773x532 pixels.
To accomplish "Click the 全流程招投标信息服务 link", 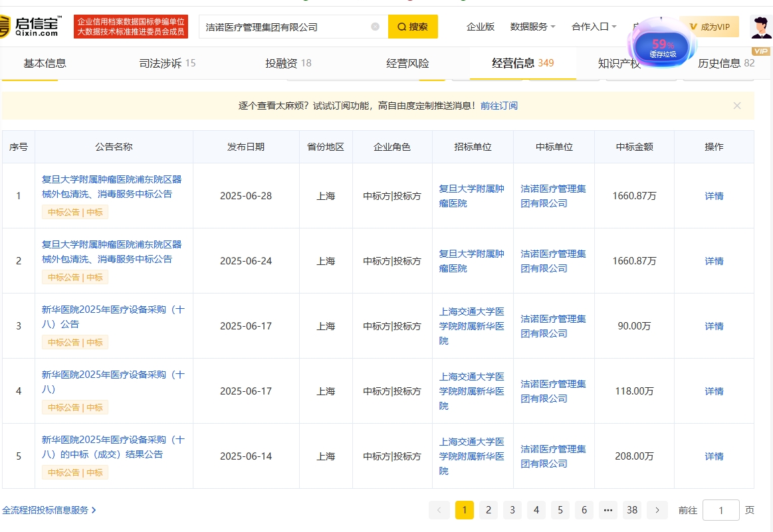I will click(x=49, y=510).
